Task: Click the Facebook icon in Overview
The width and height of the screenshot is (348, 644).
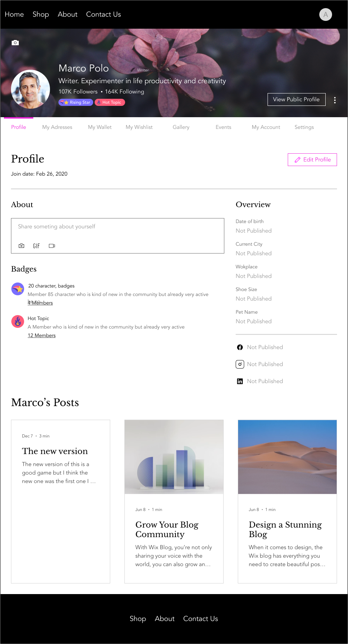Action: (x=240, y=347)
